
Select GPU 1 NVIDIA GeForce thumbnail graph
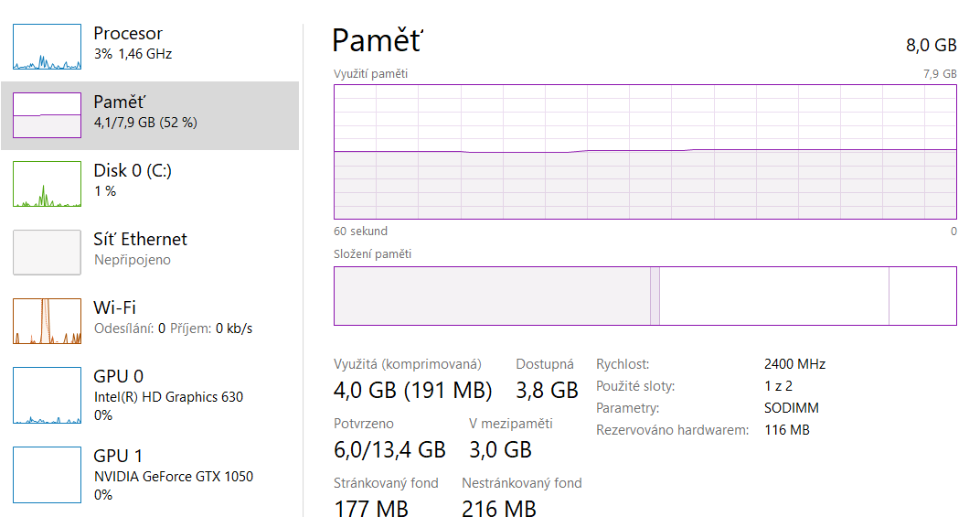tap(47, 474)
